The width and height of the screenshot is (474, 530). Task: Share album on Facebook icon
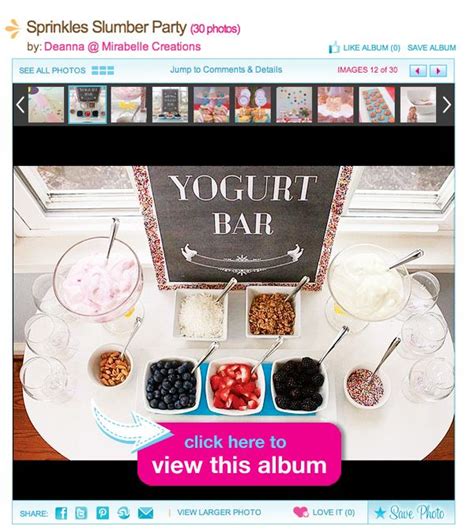tap(61, 513)
